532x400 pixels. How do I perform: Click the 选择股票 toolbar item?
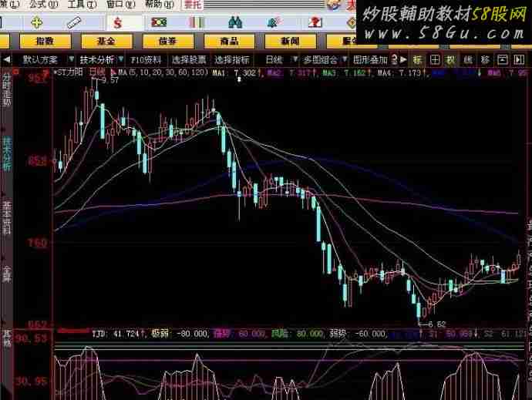188,59
